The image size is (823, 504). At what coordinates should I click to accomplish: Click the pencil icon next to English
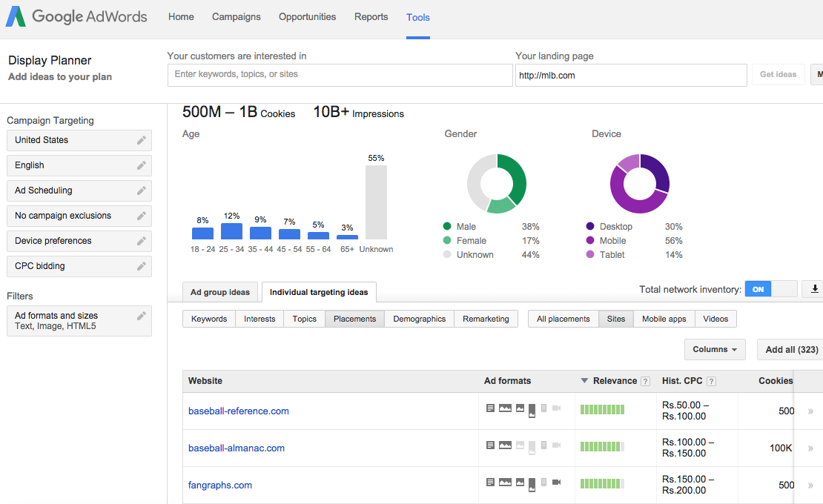[x=141, y=165]
